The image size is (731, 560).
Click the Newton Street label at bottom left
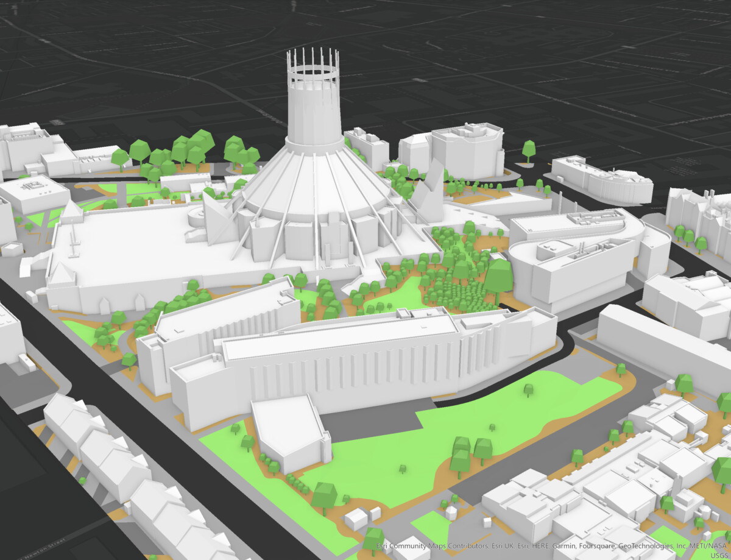pos(43,548)
